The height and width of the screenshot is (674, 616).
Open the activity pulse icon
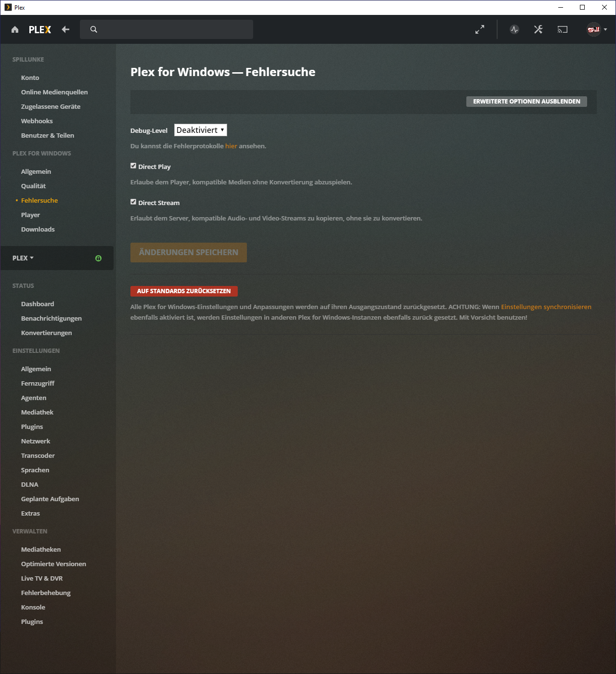click(514, 29)
